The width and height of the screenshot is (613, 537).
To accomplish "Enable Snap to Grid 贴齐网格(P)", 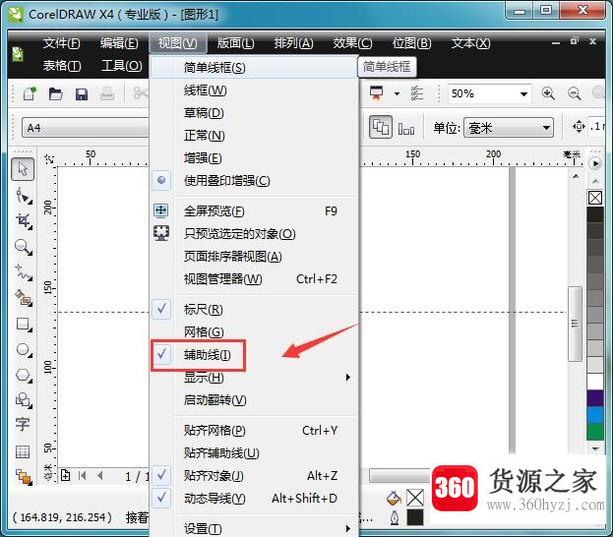I will click(x=254, y=430).
